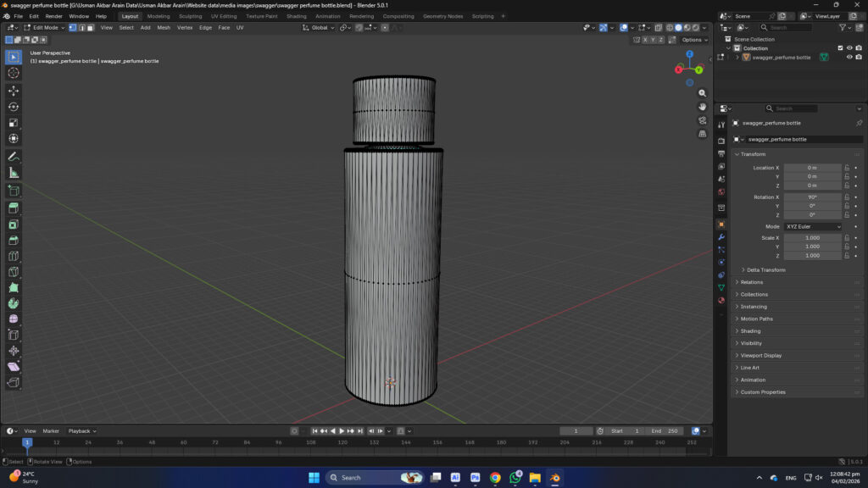Switch to the Sculpting workspace tab

[x=190, y=16]
